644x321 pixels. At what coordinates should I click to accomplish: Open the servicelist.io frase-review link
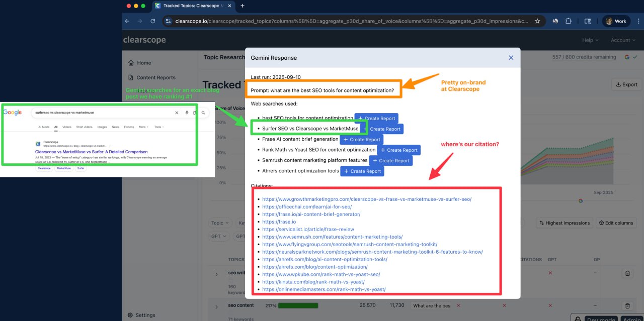point(308,230)
